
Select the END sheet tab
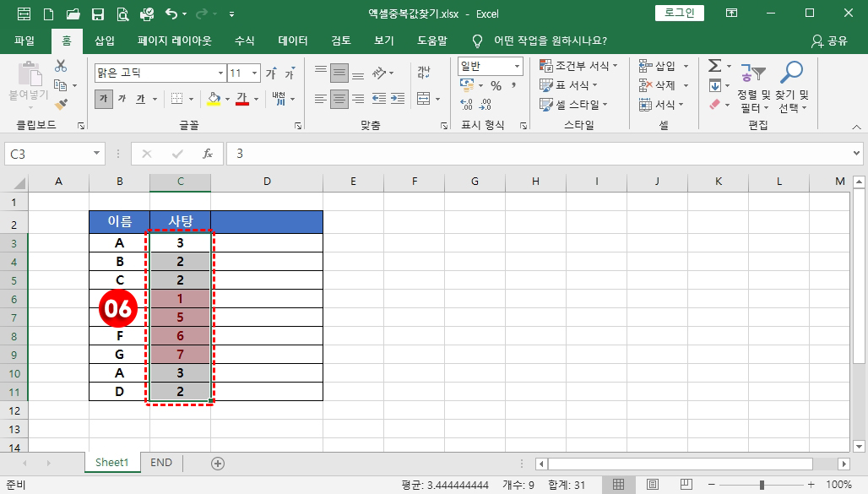click(161, 463)
